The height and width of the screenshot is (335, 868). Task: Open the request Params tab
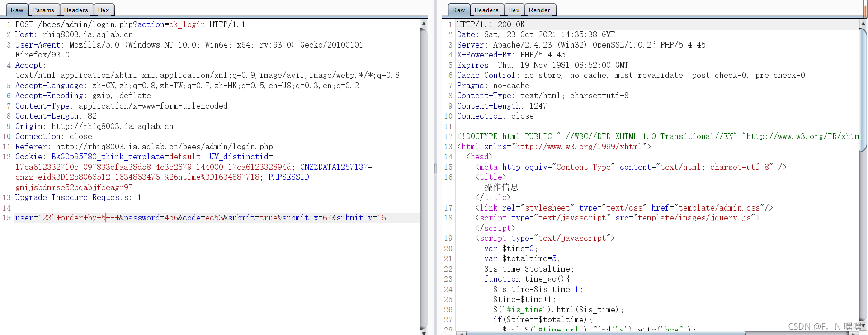click(x=43, y=10)
